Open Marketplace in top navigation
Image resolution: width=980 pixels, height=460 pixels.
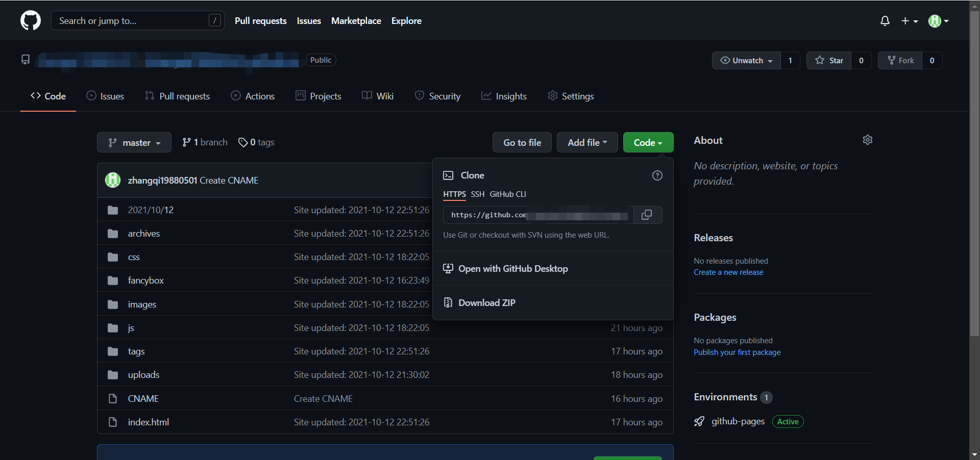[x=356, y=21]
